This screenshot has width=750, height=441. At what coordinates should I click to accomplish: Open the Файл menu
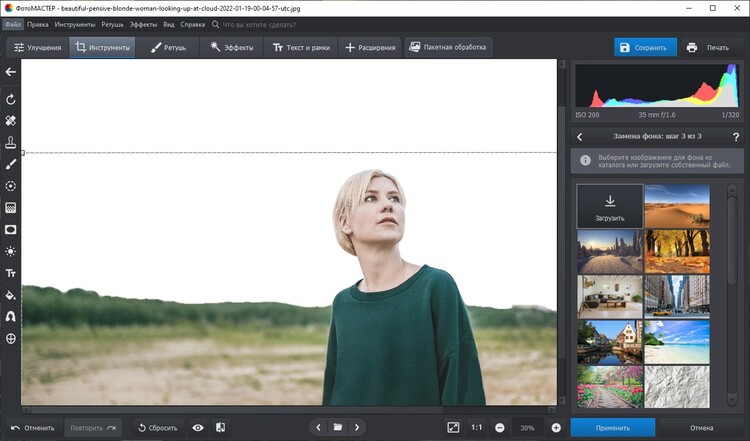(x=13, y=23)
